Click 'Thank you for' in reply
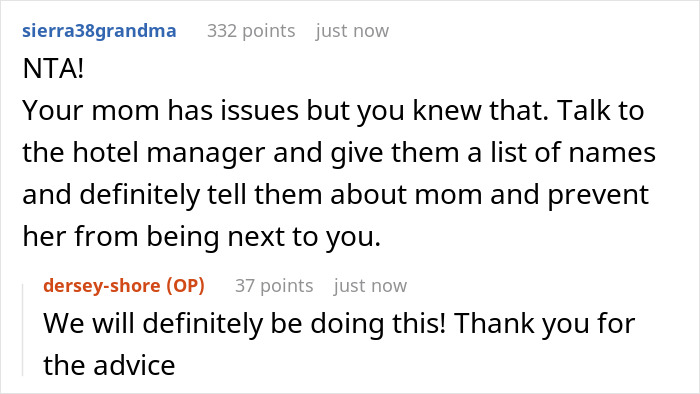Screen dimensions: 700x394 coord(544,323)
